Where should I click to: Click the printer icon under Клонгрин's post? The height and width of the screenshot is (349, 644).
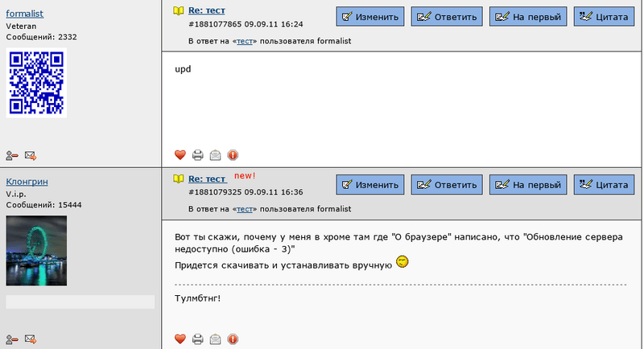point(198,339)
